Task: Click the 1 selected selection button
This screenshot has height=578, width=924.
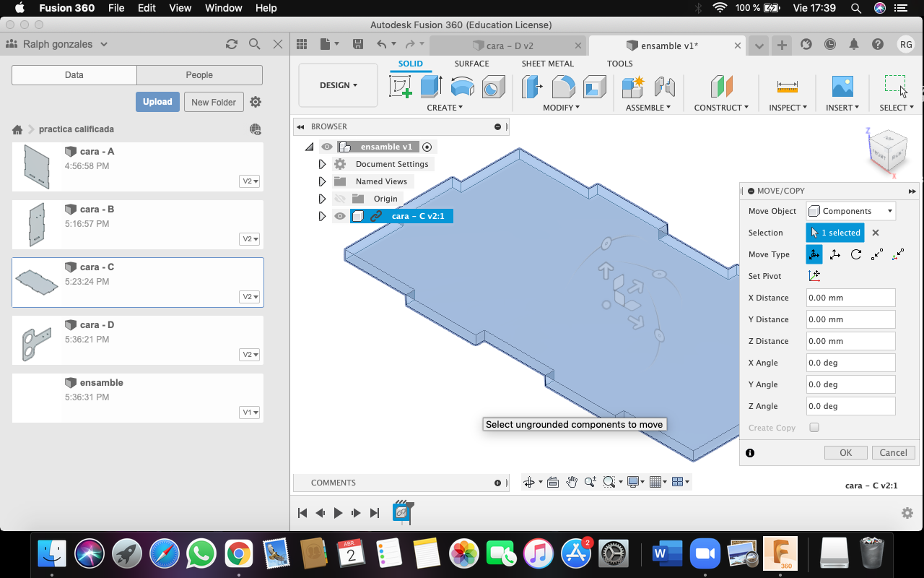Action: coord(835,233)
